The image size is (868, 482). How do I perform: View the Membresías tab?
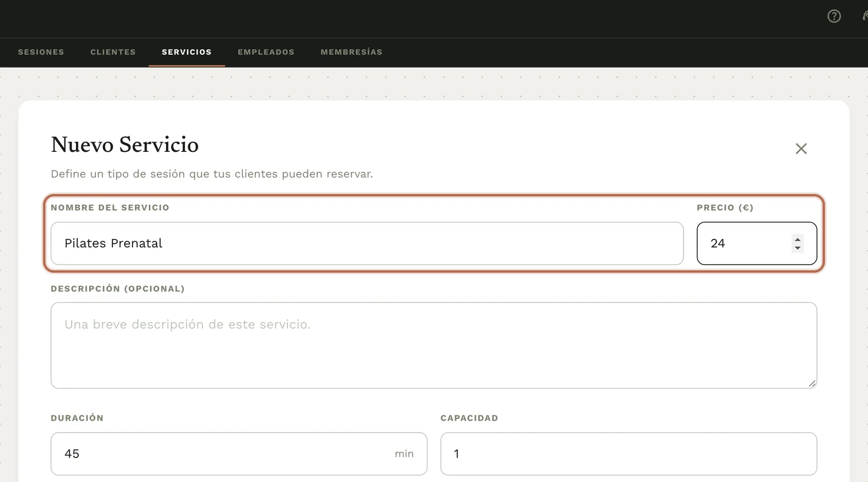tap(352, 52)
